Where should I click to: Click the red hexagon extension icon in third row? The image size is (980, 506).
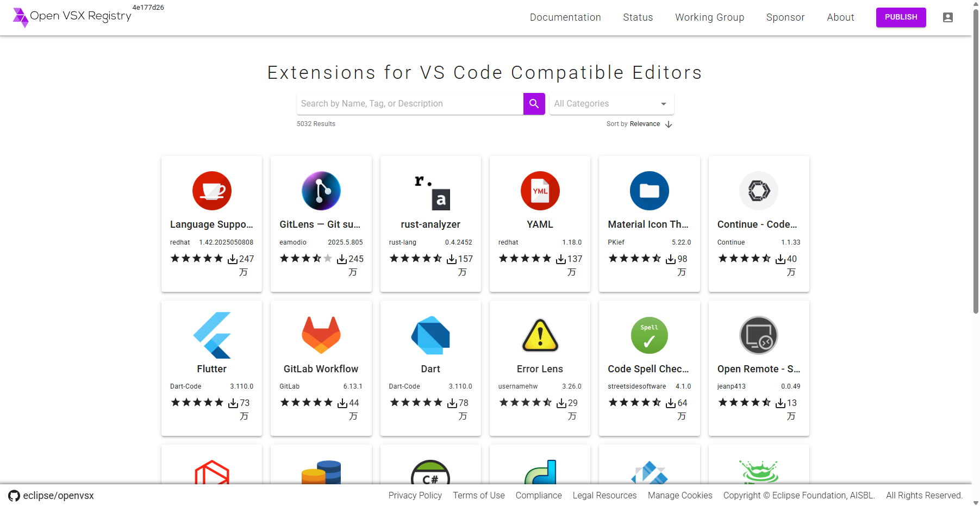pyautogui.click(x=212, y=472)
